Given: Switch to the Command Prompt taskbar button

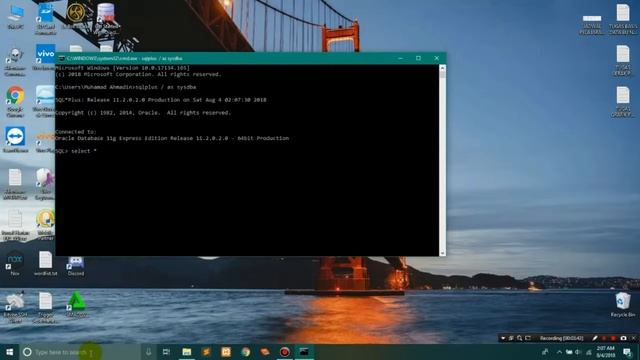Looking at the screenshot, I should [304, 352].
